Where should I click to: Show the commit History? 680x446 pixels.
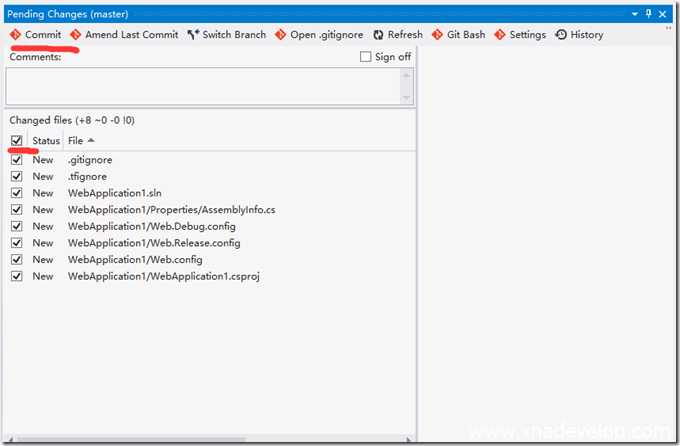click(x=561, y=35)
